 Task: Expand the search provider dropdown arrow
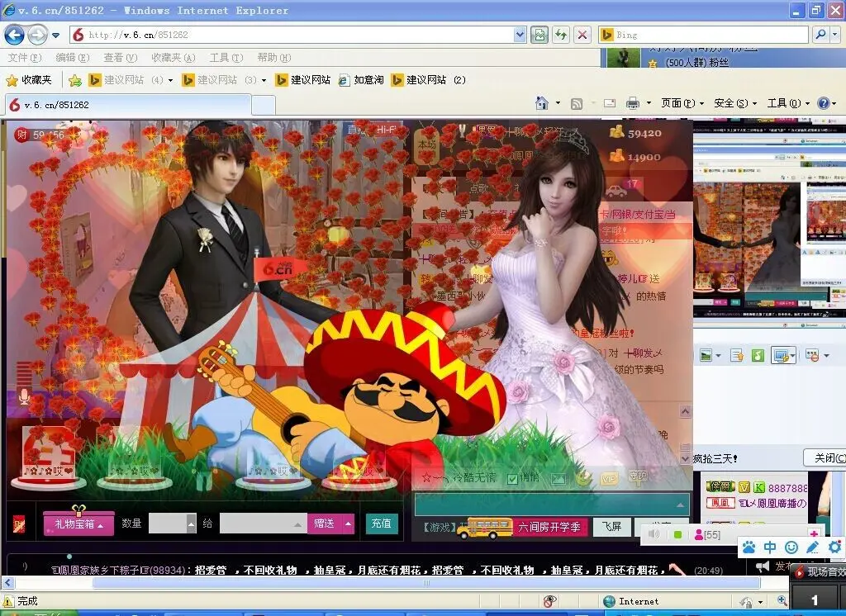pos(835,35)
